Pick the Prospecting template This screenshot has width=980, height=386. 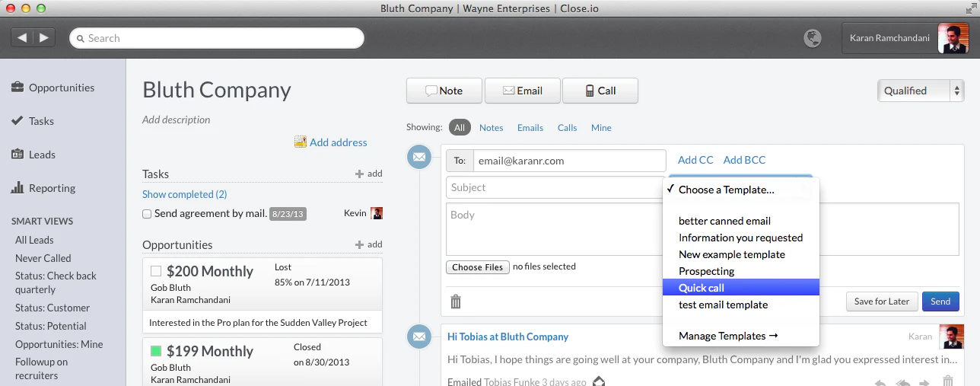[741, 271]
